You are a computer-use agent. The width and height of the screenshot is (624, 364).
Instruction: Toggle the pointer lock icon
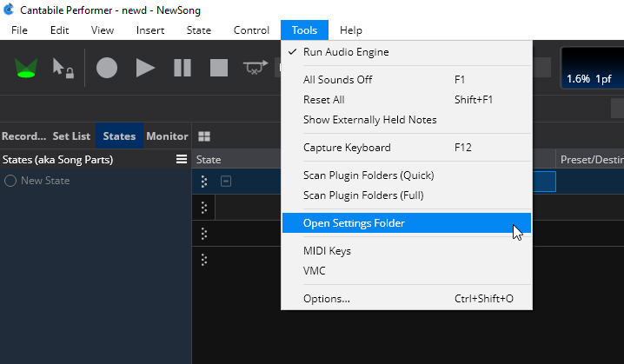63,68
